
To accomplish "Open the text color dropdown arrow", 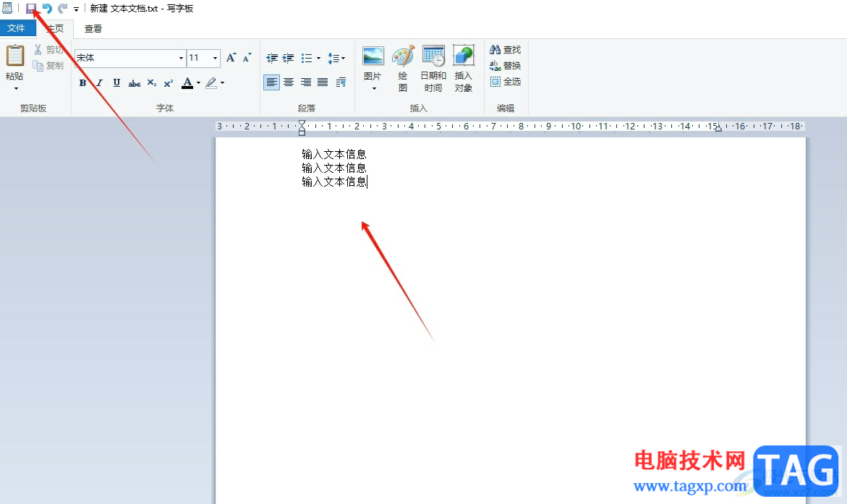I will (x=199, y=82).
